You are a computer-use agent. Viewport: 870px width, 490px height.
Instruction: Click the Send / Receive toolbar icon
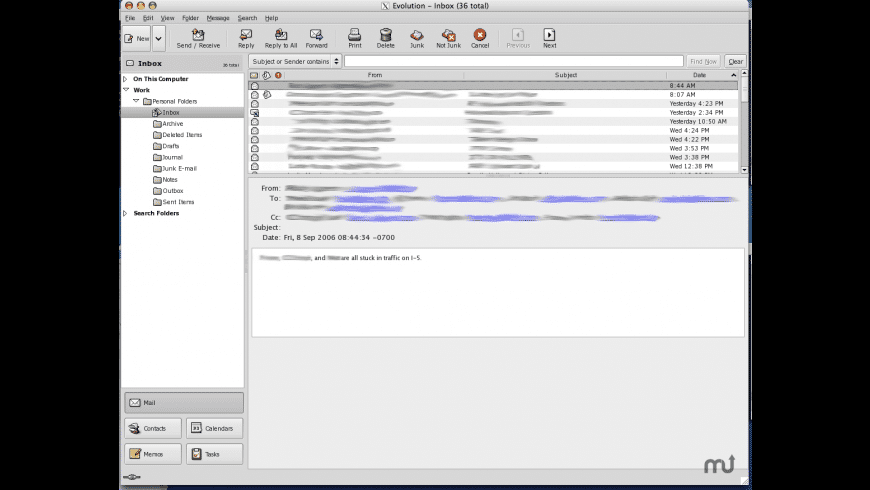click(x=198, y=38)
